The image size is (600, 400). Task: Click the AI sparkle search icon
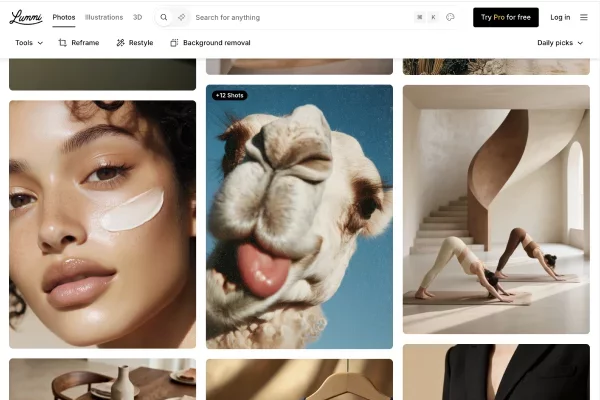(181, 17)
